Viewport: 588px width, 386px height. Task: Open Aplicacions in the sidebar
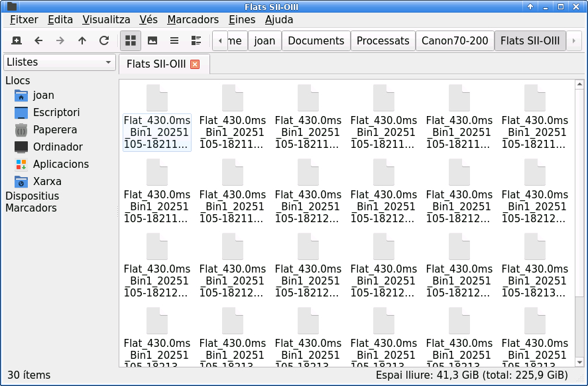(60, 164)
